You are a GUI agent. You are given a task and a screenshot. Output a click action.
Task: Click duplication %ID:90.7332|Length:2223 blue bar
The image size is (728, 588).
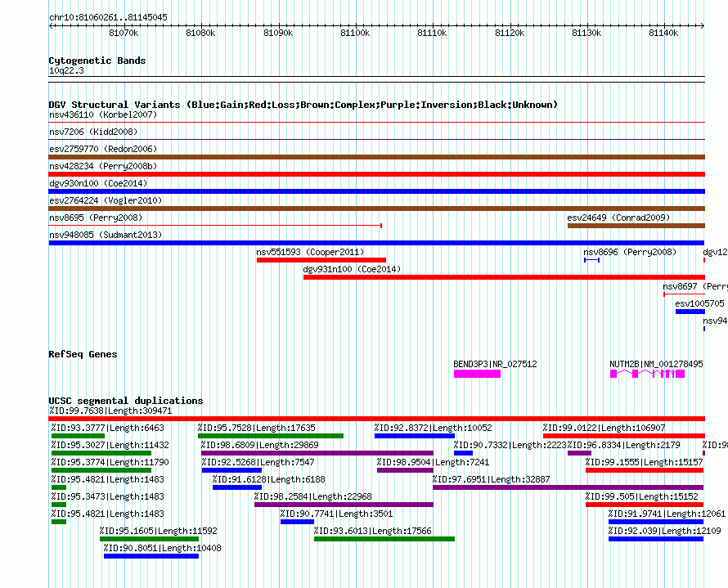(x=463, y=453)
